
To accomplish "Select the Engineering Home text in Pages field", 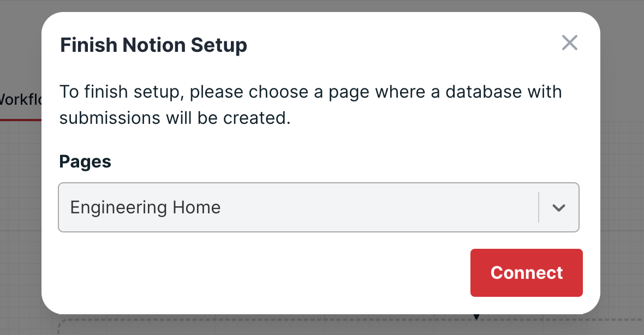I will pos(145,207).
